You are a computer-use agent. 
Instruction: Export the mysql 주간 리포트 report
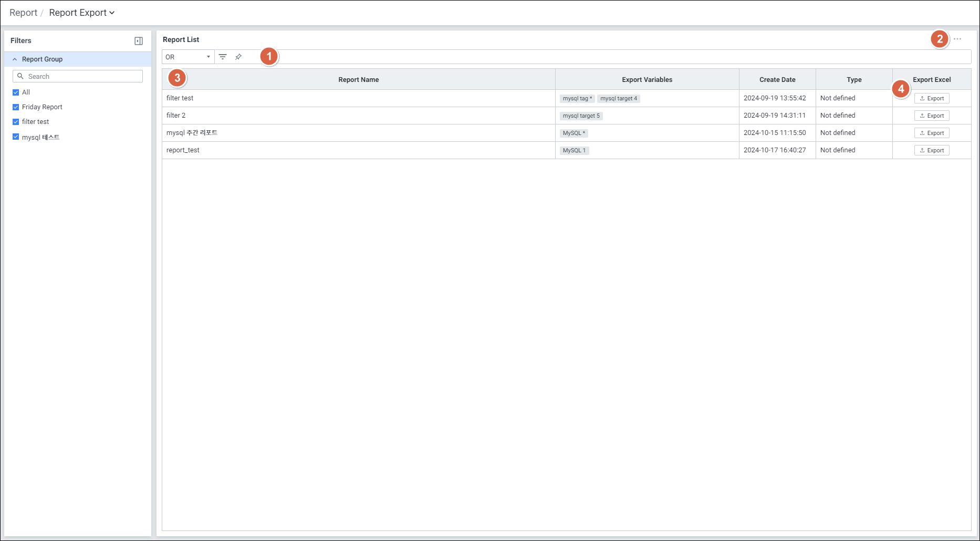click(x=932, y=133)
